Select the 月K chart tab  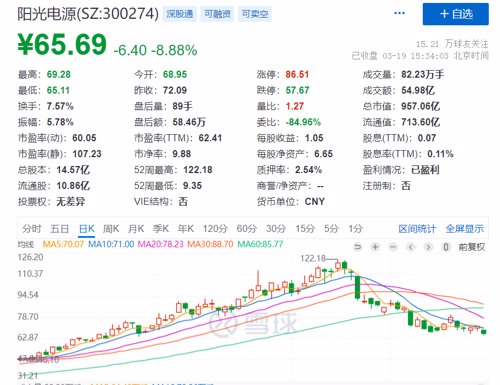coord(136,229)
